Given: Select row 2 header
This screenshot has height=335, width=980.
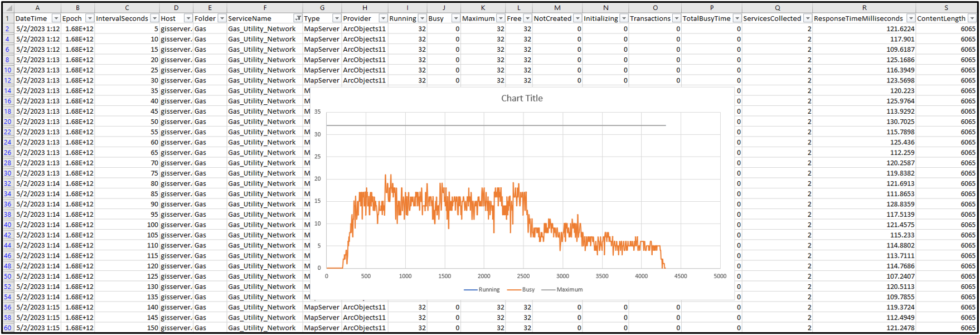Looking at the screenshot, I should click(x=8, y=29).
